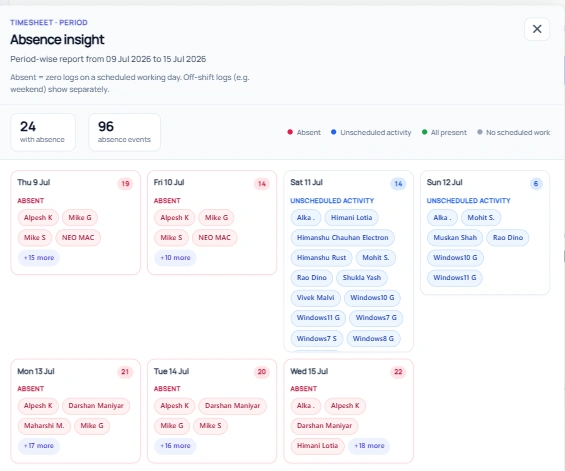Click the 20 count badge on Tue 14 Jul
Viewport: 565px width, 471px height.
click(262, 372)
